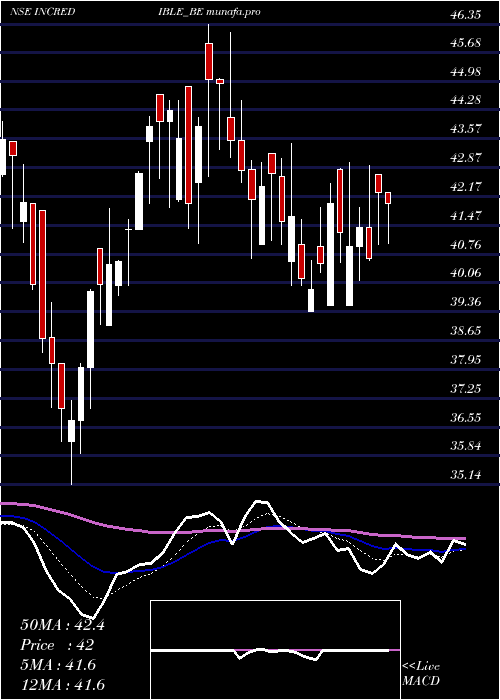The height and width of the screenshot is (700, 500).
Task: Click the 39.36 price axis label
Action: (x=466, y=302)
